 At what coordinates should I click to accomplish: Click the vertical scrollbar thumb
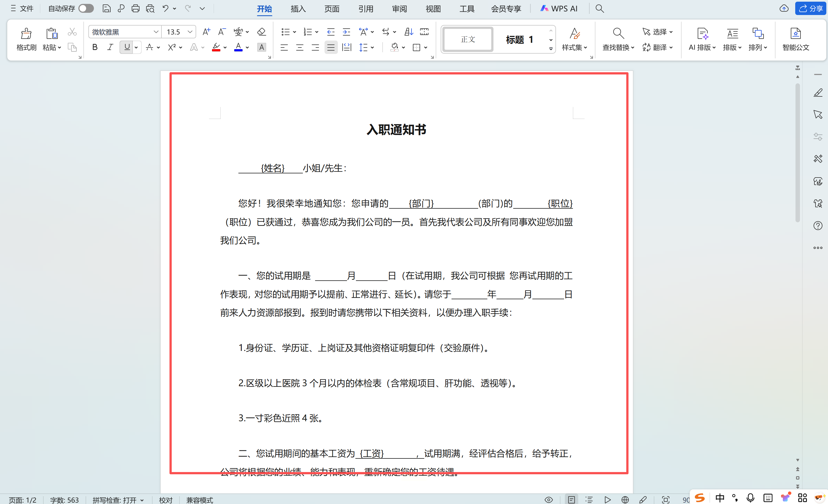[797, 153]
